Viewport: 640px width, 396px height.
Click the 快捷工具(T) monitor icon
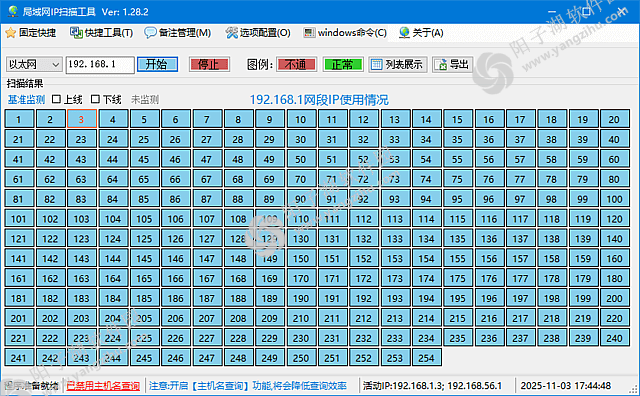(76, 33)
